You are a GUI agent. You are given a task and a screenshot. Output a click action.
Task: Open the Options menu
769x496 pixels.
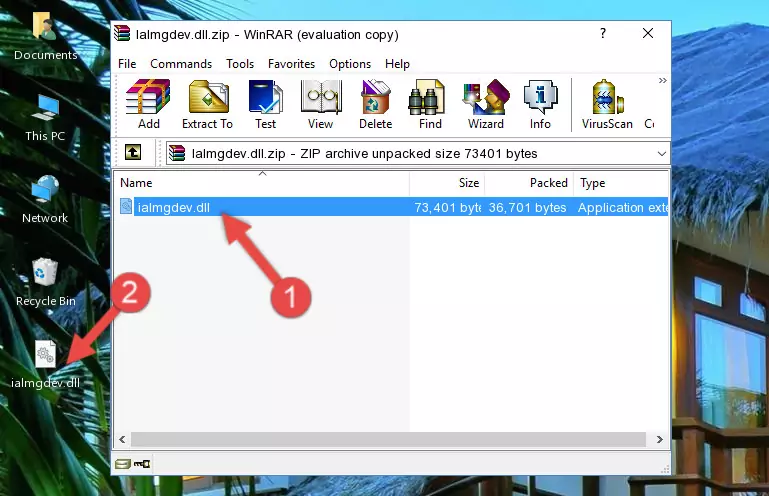(x=350, y=64)
